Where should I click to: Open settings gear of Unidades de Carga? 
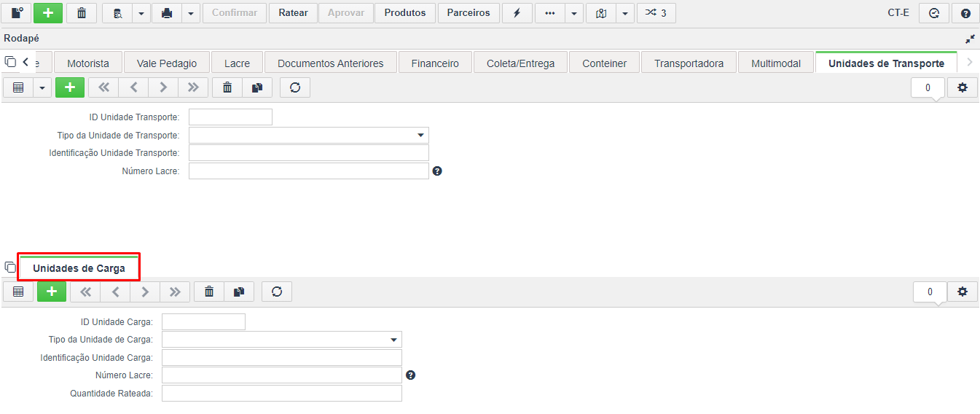(963, 292)
